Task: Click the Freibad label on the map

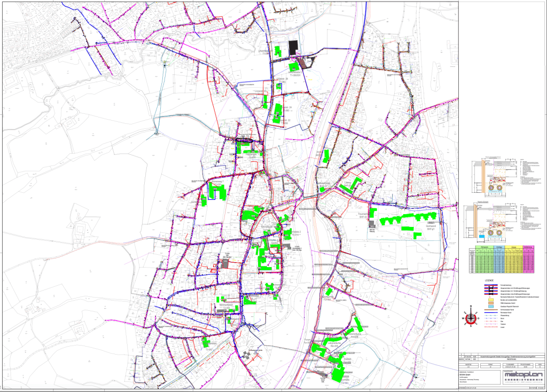Action: pyautogui.click(x=347, y=359)
